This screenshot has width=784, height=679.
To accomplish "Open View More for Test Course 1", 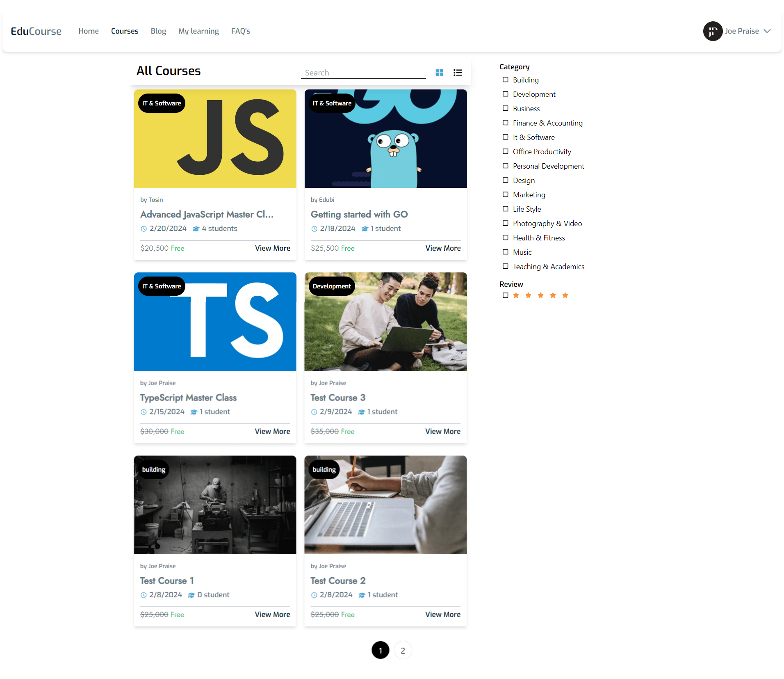I will click(x=272, y=614).
